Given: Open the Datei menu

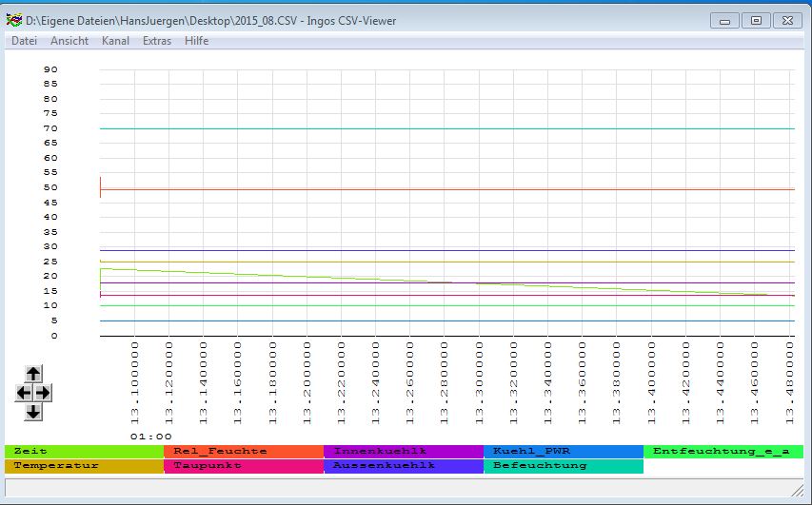Looking at the screenshot, I should 25,41.
